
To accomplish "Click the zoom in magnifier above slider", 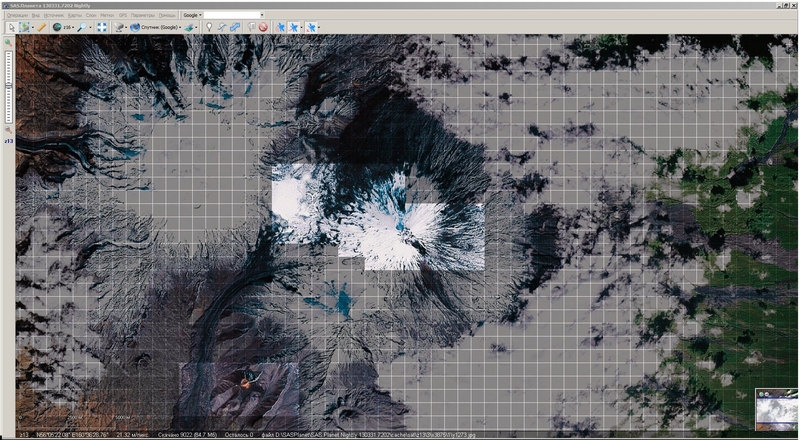I will 8,44.
